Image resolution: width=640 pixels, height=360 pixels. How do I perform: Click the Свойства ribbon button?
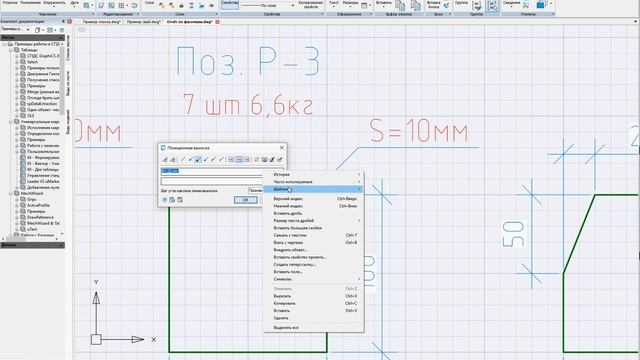pyautogui.click(x=230, y=5)
